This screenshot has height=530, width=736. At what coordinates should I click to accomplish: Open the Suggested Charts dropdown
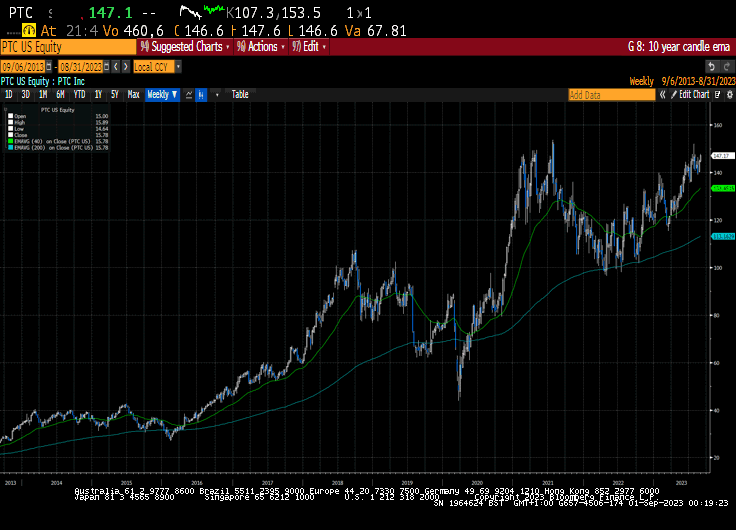point(185,47)
